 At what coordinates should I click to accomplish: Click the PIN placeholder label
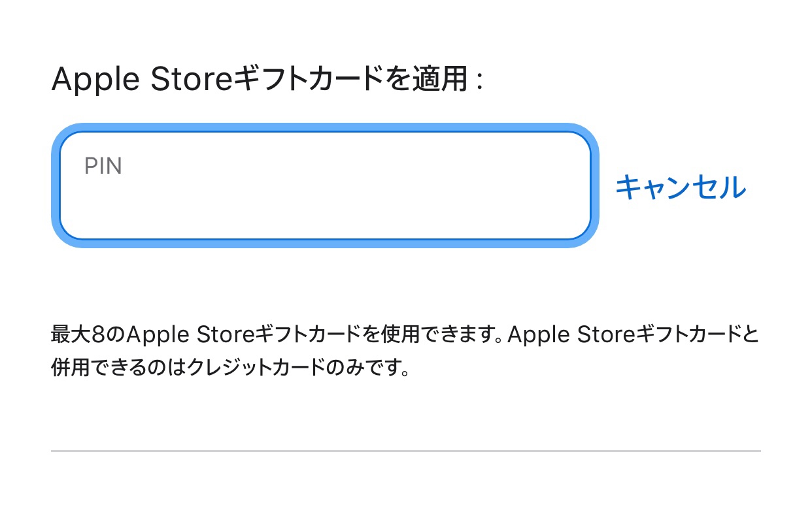click(x=103, y=167)
